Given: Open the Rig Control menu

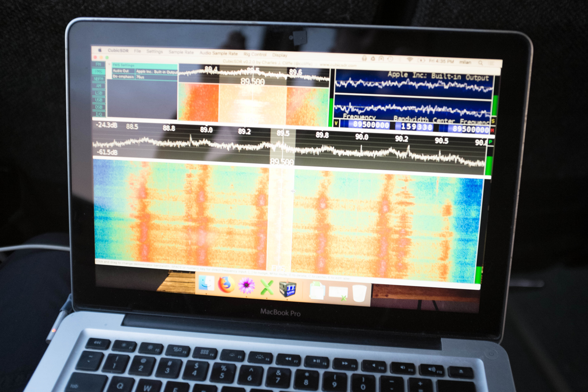Looking at the screenshot, I should (x=255, y=54).
